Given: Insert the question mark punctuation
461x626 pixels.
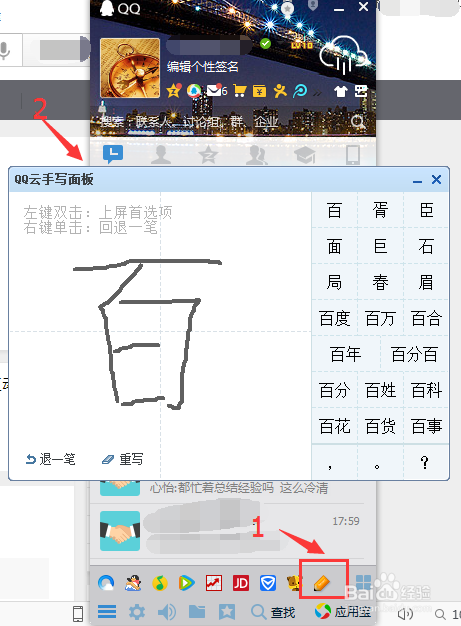Looking at the screenshot, I should 425,462.
